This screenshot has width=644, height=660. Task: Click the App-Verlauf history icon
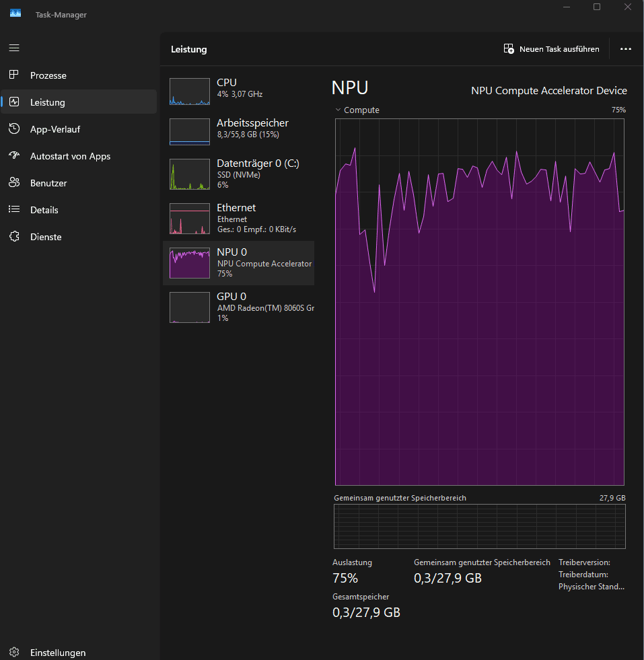tap(14, 129)
